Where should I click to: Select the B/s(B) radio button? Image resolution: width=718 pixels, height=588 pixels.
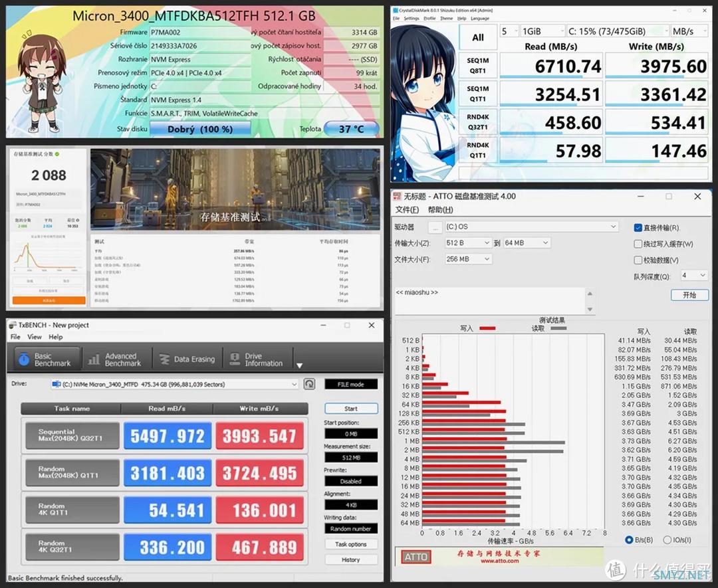(629, 540)
